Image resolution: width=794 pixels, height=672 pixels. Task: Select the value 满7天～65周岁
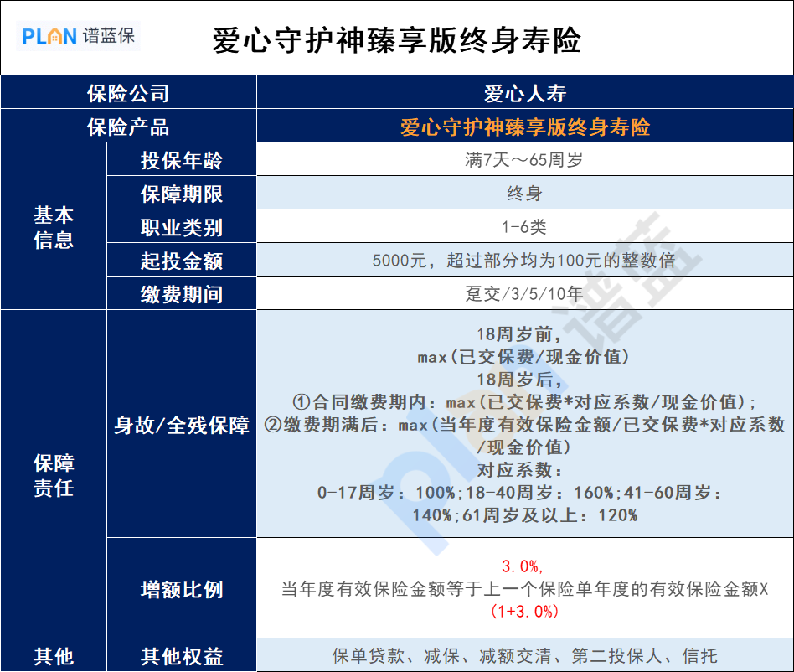click(x=524, y=160)
